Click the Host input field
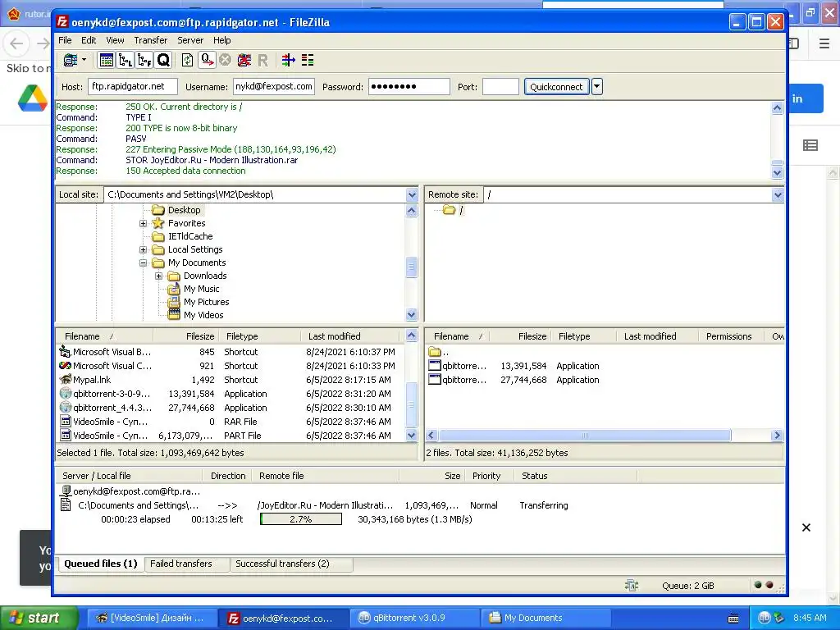Screen dimensions: 840x630 [133, 86]
